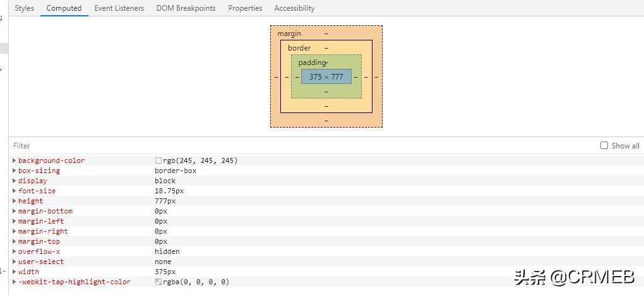Go to the Accessibility tab
The height and width of the screenshot is (295, 644).
(x=294, y=8)
